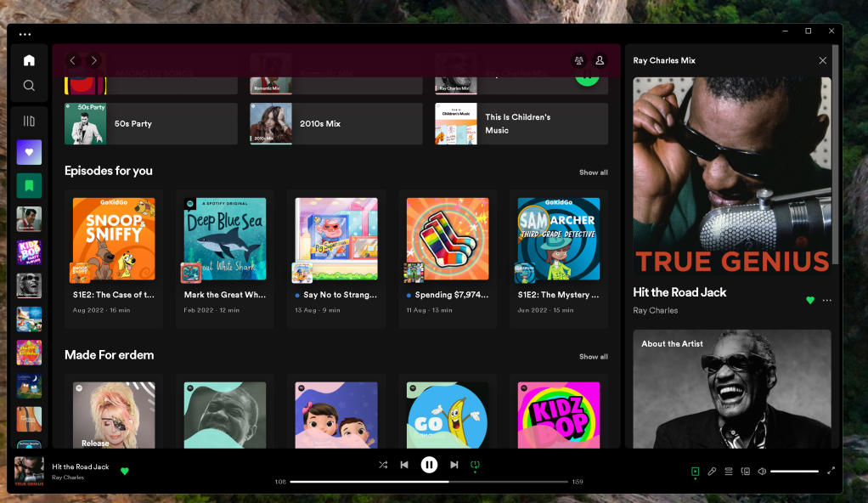Open the lyrics microphone icon
Screen dimensions: 868x503
click(712, 472)
